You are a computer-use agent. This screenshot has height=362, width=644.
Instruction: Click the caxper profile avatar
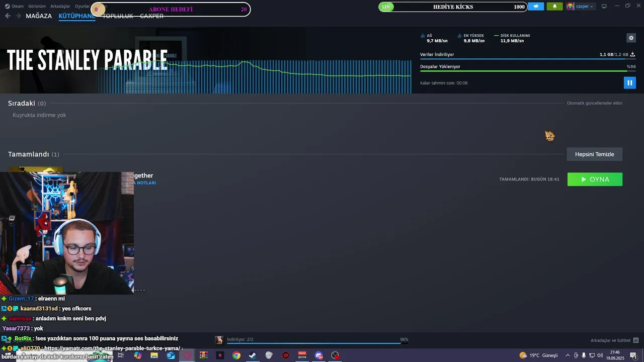pyautogui.click(x=570, y=7)
